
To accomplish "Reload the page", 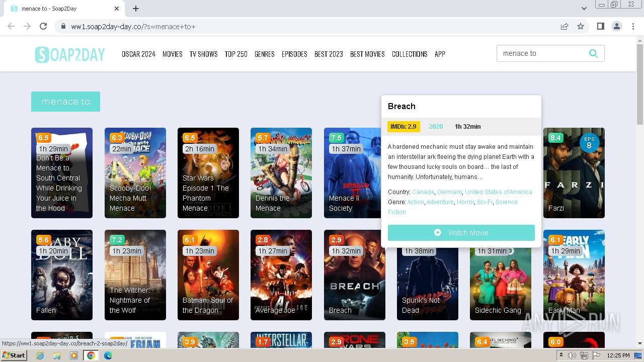I will coord(43,26).
